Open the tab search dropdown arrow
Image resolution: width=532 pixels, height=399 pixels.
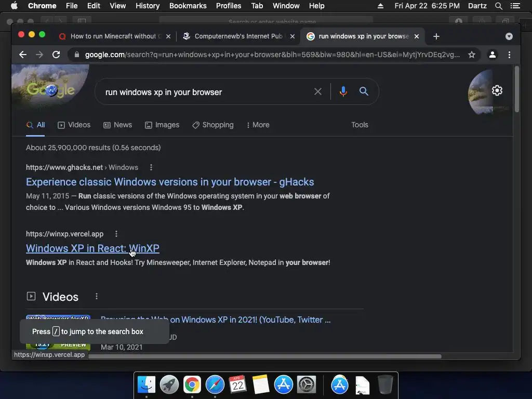pyautogui.click(x=509, y=36)
